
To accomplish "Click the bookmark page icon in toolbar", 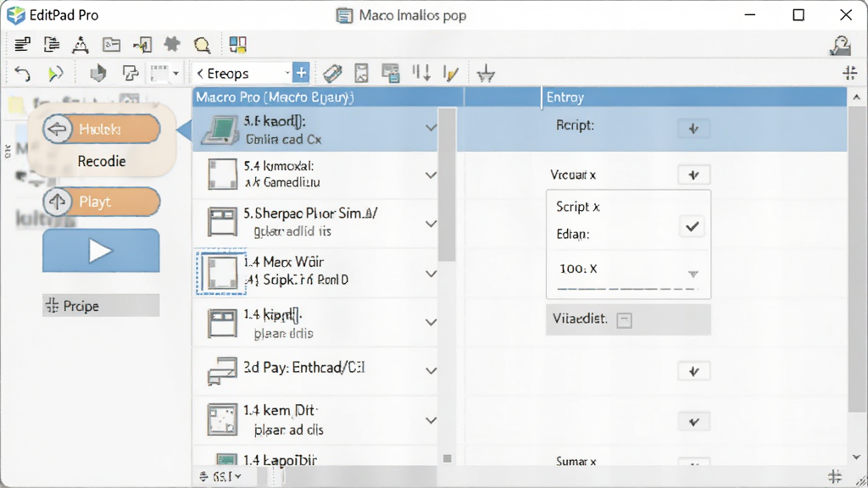I will pyautogui.click(x=361, y=73).
